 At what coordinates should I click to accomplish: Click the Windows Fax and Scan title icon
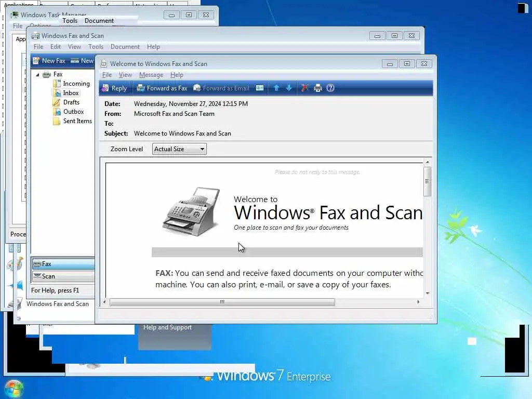[35, 36]
